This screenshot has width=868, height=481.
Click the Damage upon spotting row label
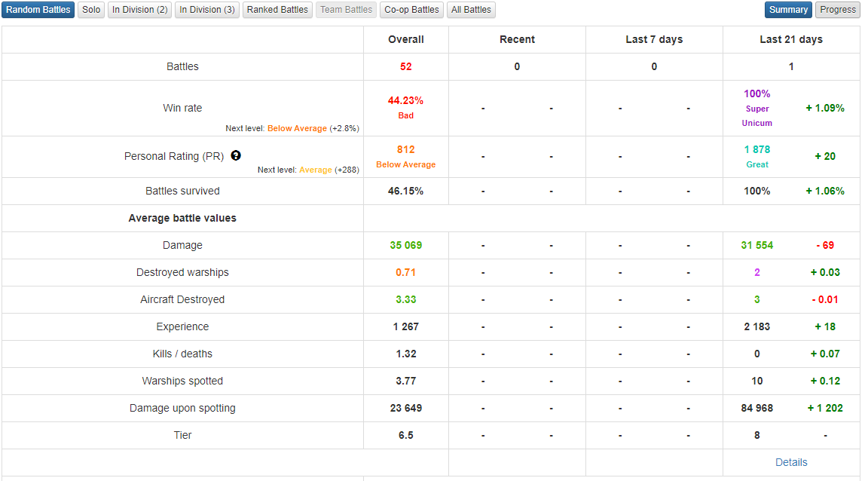[x=182, y=408]
